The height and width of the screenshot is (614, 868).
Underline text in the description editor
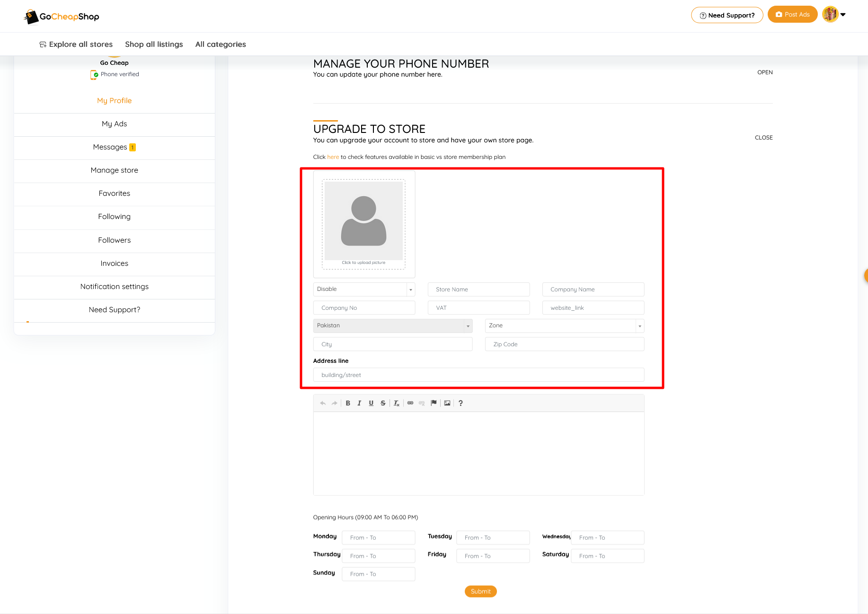pos(371,403)
